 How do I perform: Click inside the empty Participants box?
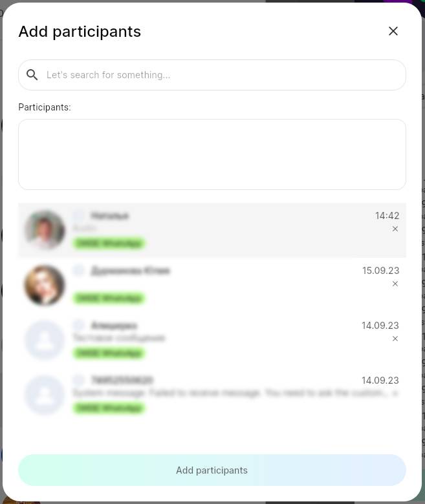click(x=212, y=154)
